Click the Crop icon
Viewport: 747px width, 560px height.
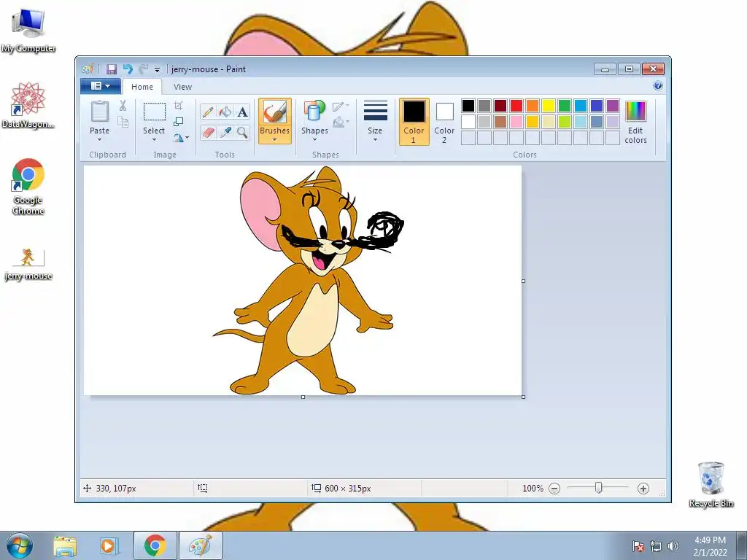178,106
